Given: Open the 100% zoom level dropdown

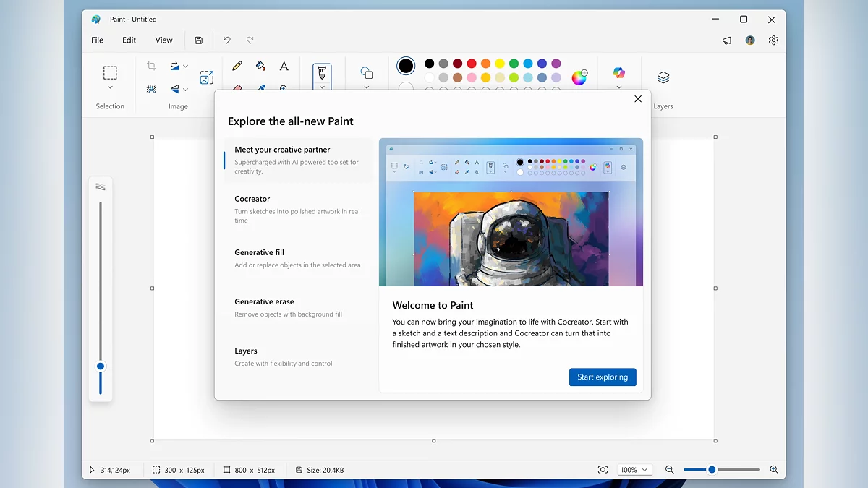Looking at the screenshot, I should coord(634,470).
